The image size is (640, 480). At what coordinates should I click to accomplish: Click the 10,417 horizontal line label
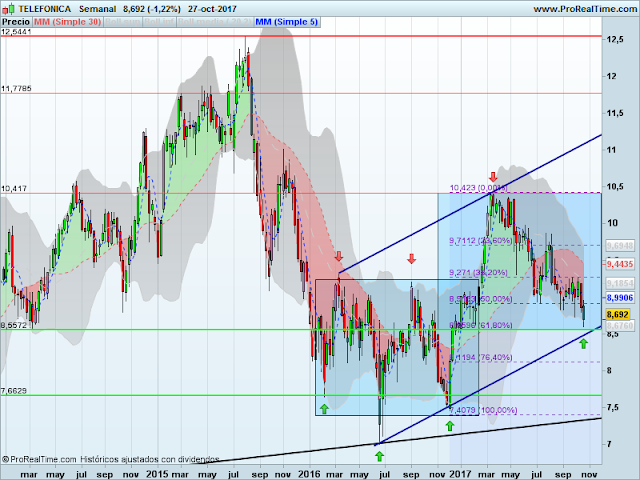pyautogui.click(x=14, y=189)
